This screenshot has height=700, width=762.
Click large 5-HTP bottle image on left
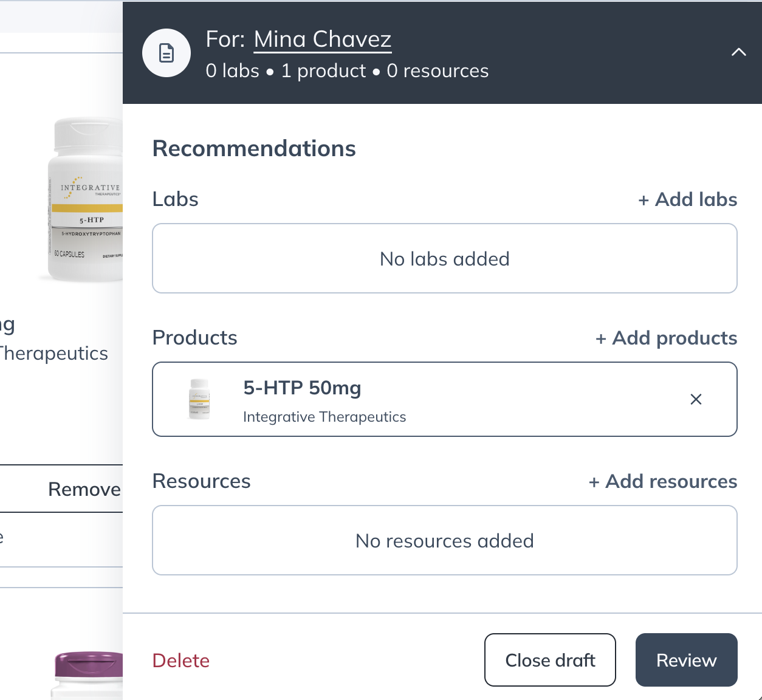86,201
